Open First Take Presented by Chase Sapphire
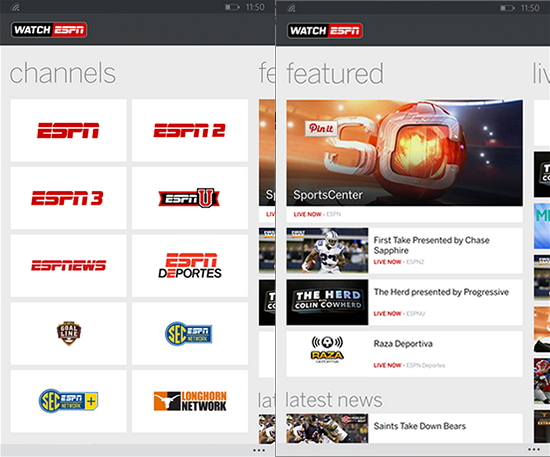 pos(404,250)
